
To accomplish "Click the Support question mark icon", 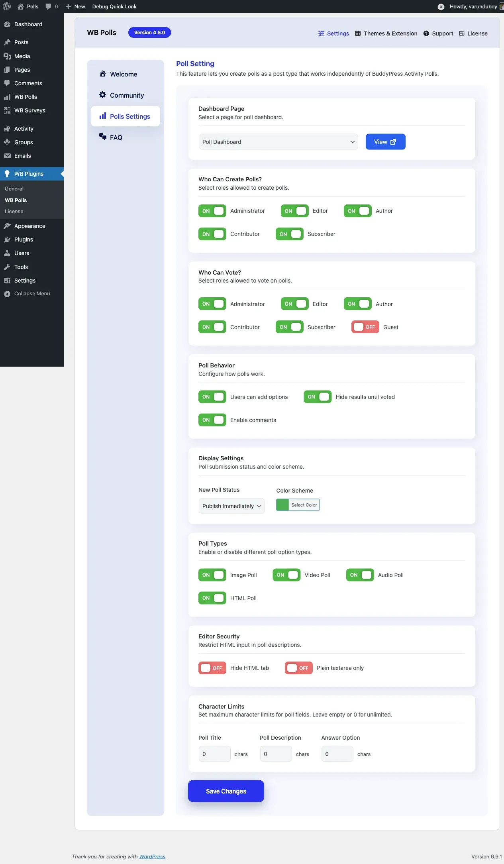I will tap(426, 33).
